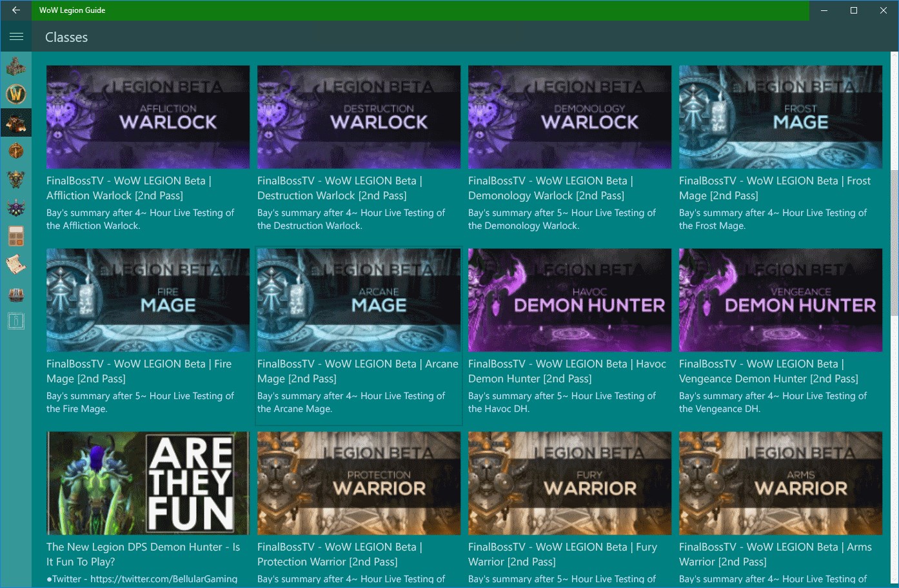Click summary text 'the Arcane Mage.'
Screen dimensions: 899x588
coord(295,409)
